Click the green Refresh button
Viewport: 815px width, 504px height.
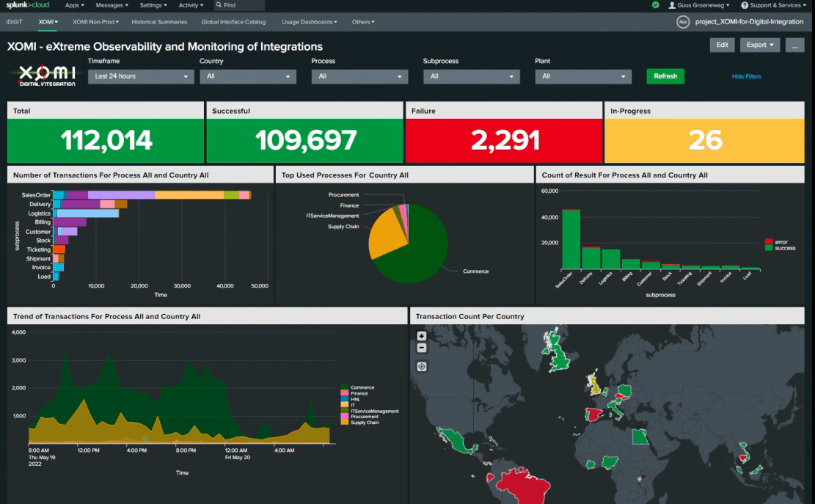coord(665,76)
